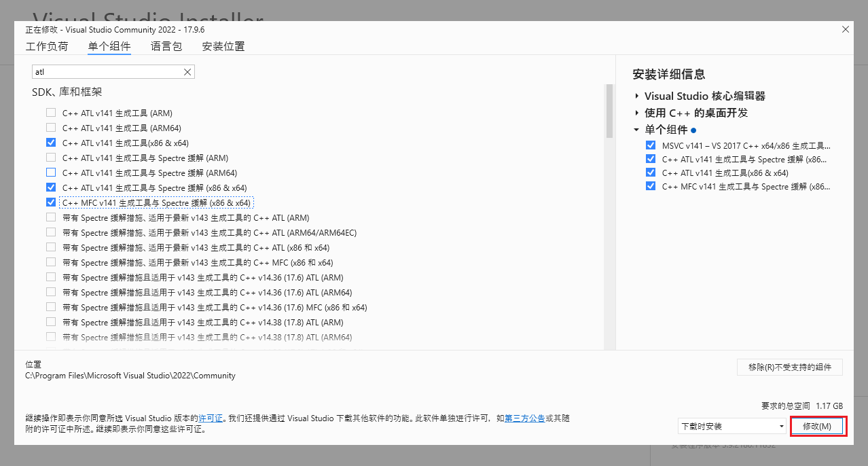Viewport: 868px width, 466px height.
Task: Select the 安装详细信息 heading
Action: coord(669,74)
